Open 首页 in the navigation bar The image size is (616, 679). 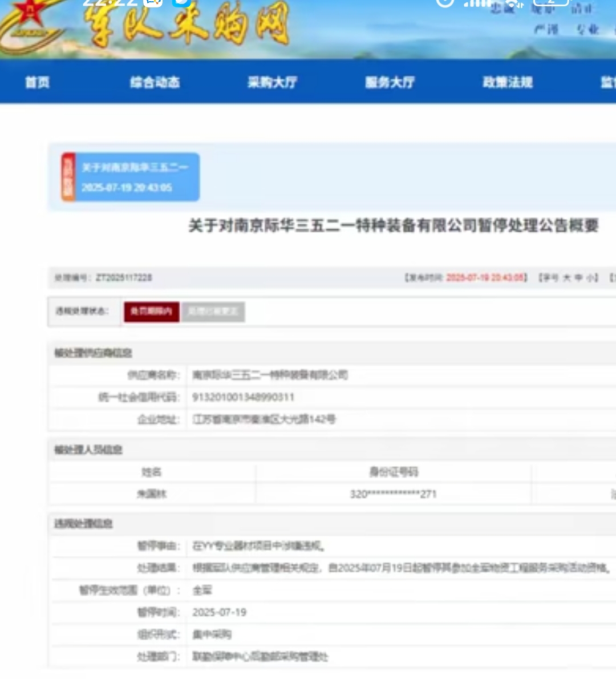click(37, 82)
